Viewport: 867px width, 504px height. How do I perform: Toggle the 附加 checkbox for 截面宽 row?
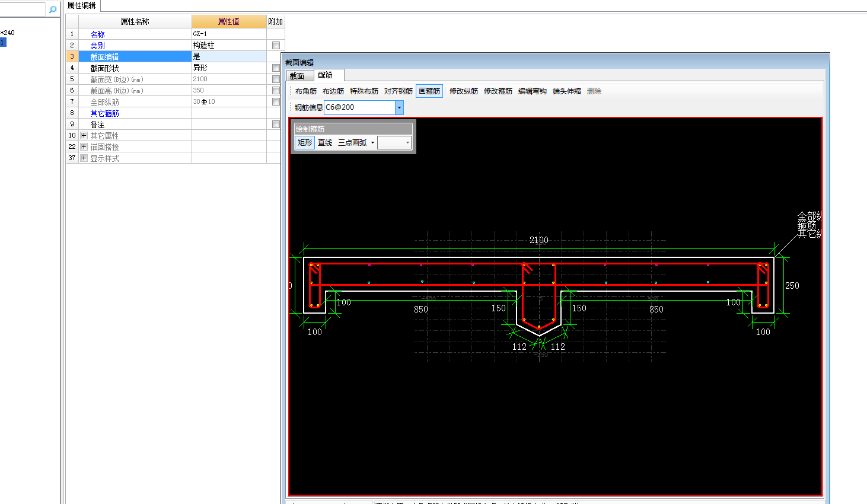(276, 79)
